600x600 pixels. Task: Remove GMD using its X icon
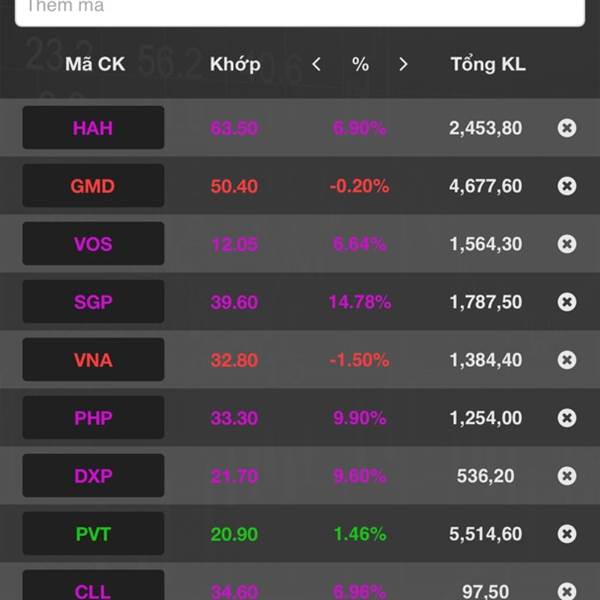tap(567, 186)
